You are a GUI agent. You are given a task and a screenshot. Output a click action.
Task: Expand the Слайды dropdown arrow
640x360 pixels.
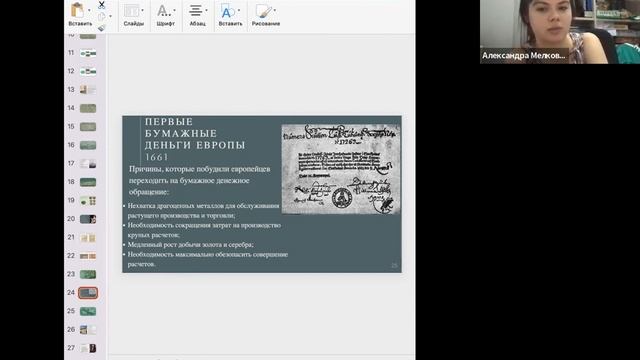(142, 10)
